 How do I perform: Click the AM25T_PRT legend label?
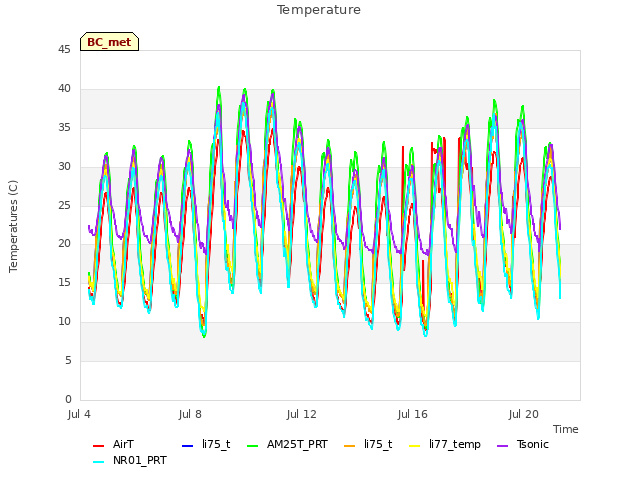[297, 444]
